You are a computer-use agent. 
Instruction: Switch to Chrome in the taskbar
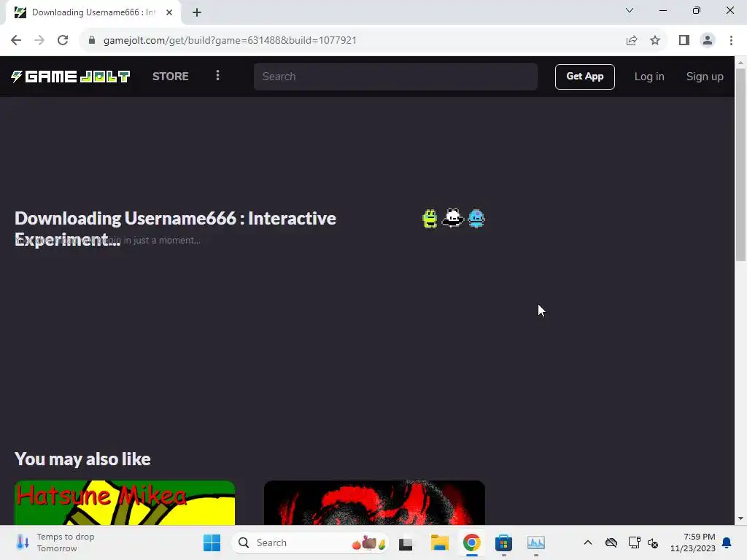point(472,542)
